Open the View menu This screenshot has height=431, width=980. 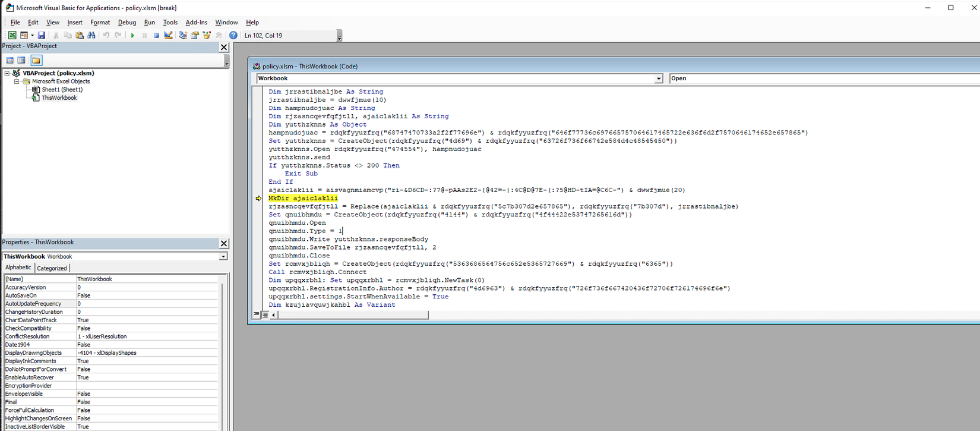pos(53,23)
